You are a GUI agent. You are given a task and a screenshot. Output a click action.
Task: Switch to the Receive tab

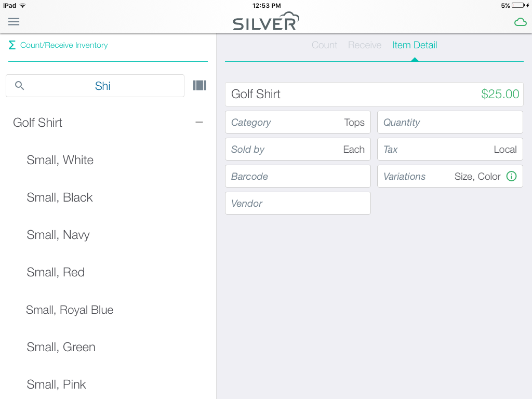[365, 45]
